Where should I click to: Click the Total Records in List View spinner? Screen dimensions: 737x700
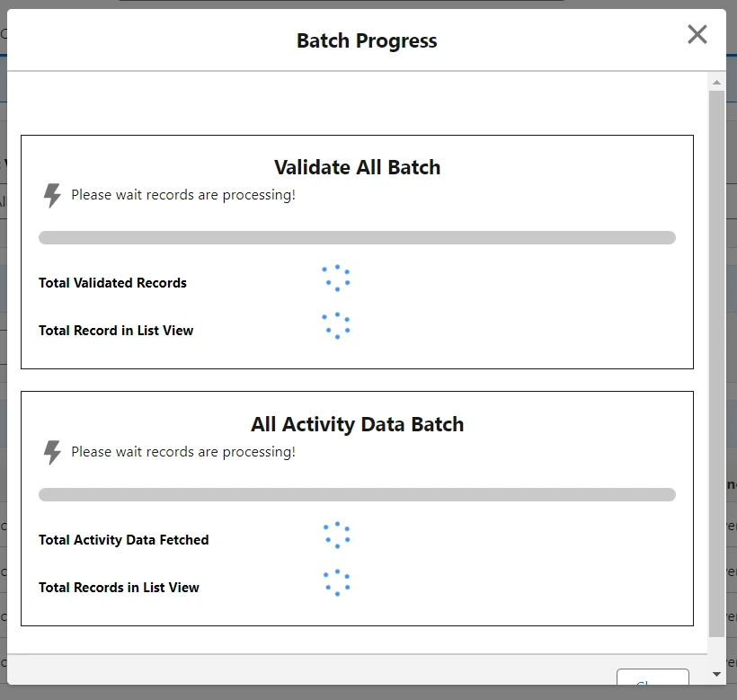[x=336, y=582]
